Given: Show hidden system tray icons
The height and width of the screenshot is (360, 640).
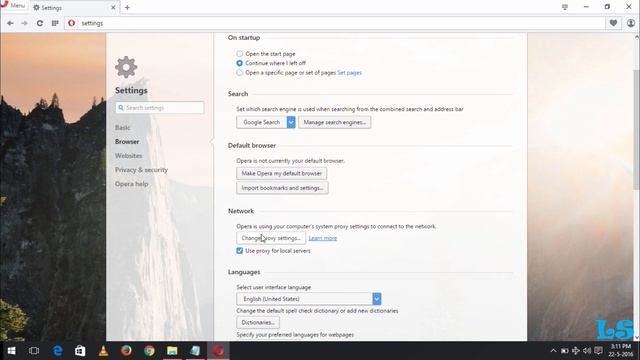Looking at the screenshot, I should click(553, 351).
